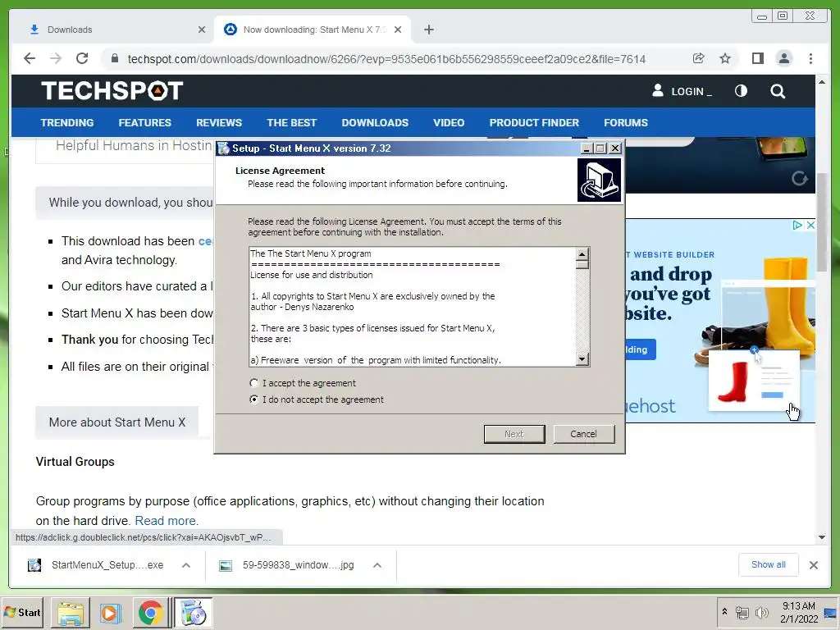Bookmark this page with the star icon
Viewport: 840px width, 630px height.
[x=725, y=58]
